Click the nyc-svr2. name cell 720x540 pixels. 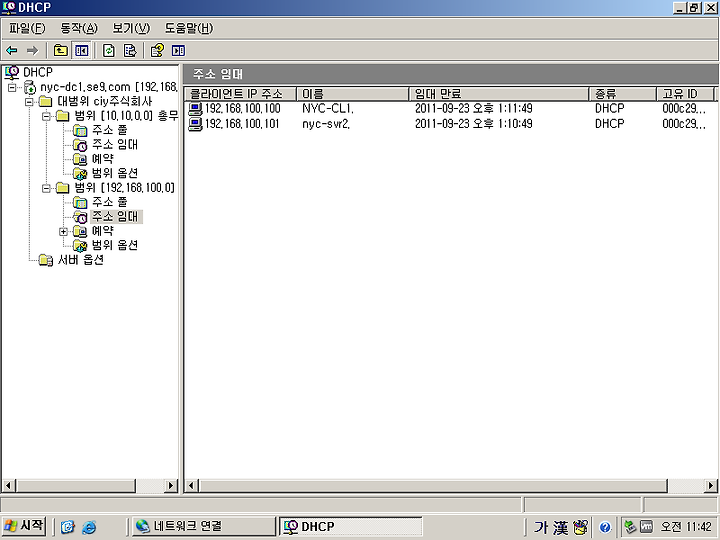pos(326,124)
